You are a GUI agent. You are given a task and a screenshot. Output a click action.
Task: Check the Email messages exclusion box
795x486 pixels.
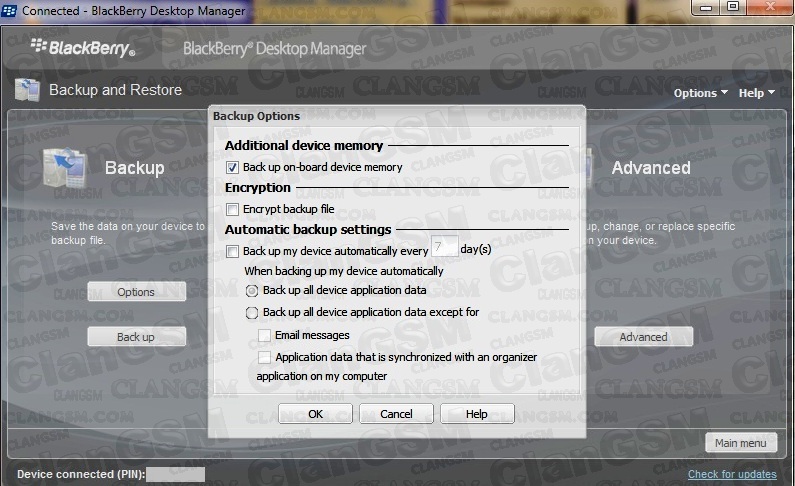[x=264, y=335]
